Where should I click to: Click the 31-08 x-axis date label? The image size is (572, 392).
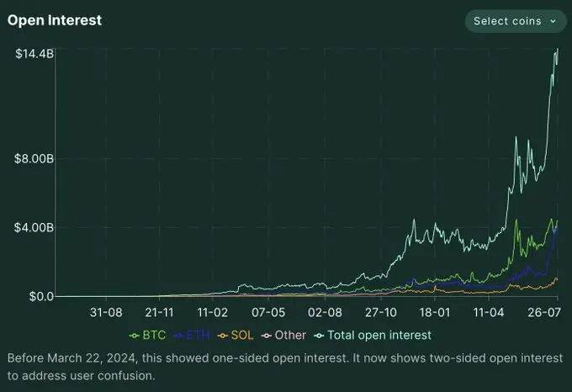pos(106,312)
